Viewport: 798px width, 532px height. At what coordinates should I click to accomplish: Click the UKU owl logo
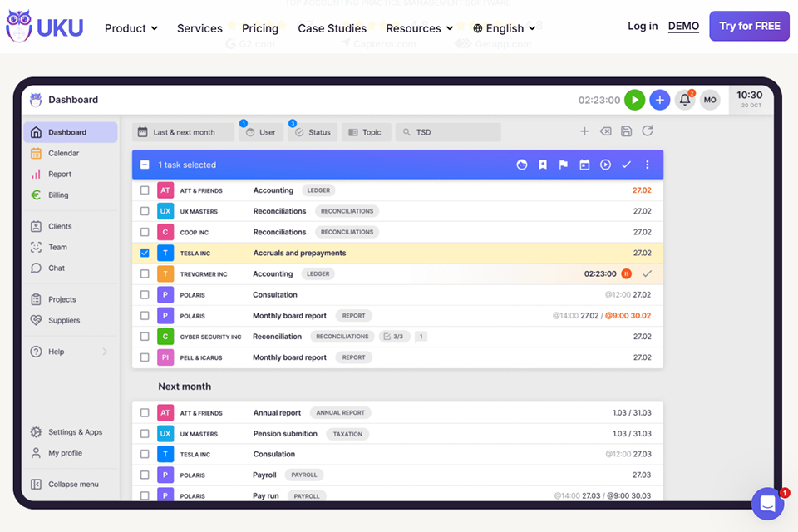[x=44, y=27]
